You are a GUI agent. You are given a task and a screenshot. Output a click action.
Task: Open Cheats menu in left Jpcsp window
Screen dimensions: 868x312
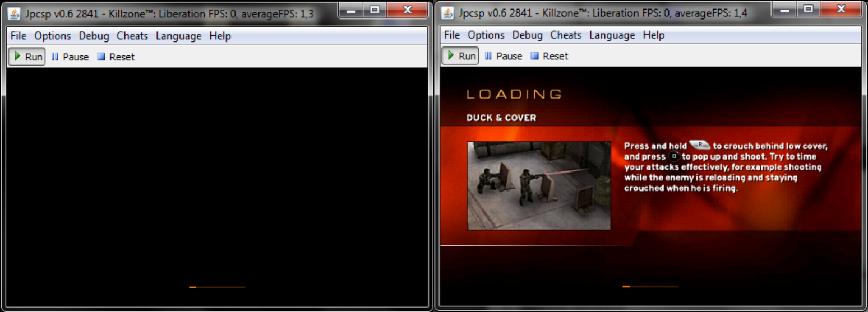[x=132, y=36]
